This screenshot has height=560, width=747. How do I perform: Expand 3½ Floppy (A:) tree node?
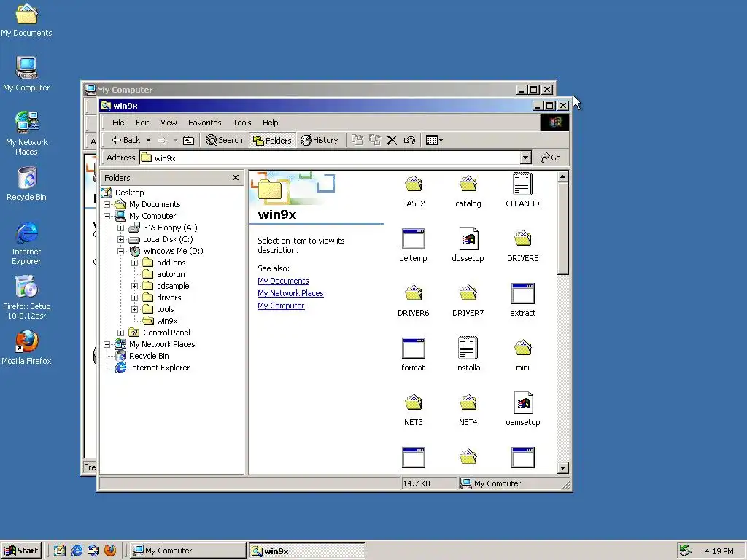(120, 227)
